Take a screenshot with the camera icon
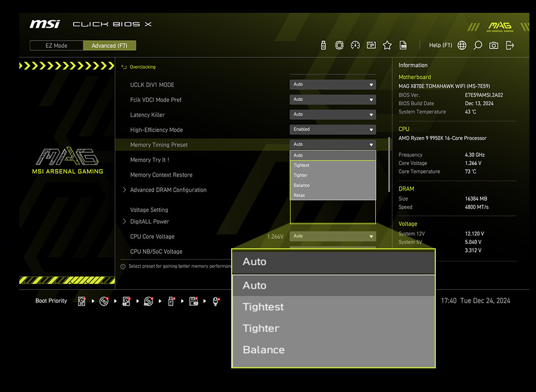This screenshot has width=536, height=392. coord(494,45)
